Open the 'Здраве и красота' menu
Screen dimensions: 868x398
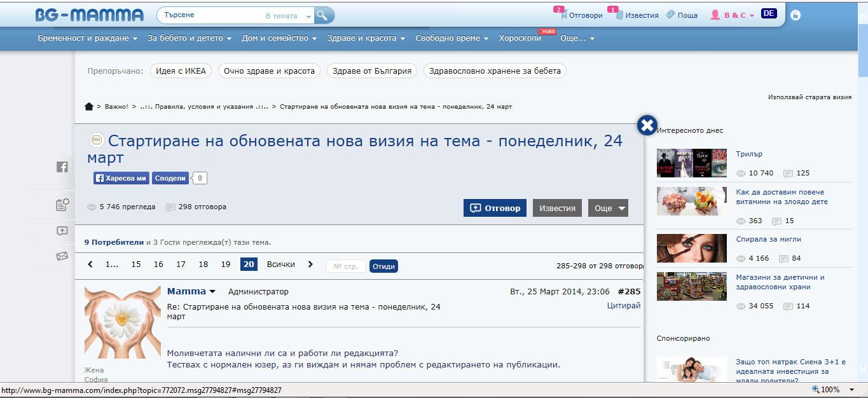pyautogui.click(x=366, y=38)
